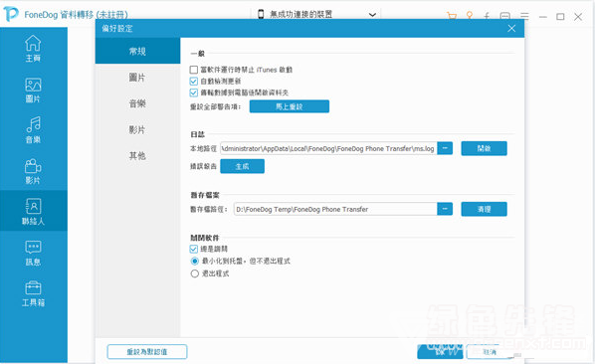Switch to Videos (影片) settings tab
Viewport: 595px width, 364px height.
point(137,129)
